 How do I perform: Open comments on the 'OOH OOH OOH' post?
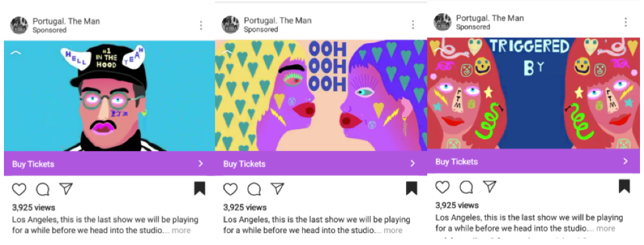[255, 189]
